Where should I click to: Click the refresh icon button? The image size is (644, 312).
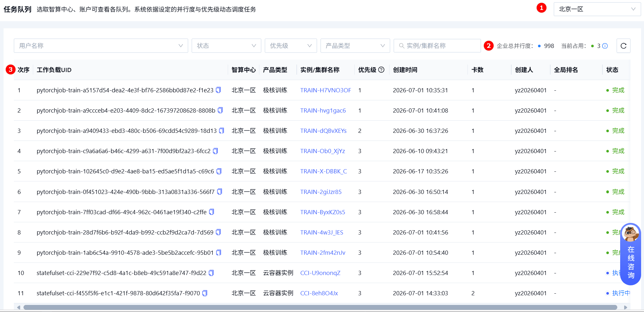623,46
